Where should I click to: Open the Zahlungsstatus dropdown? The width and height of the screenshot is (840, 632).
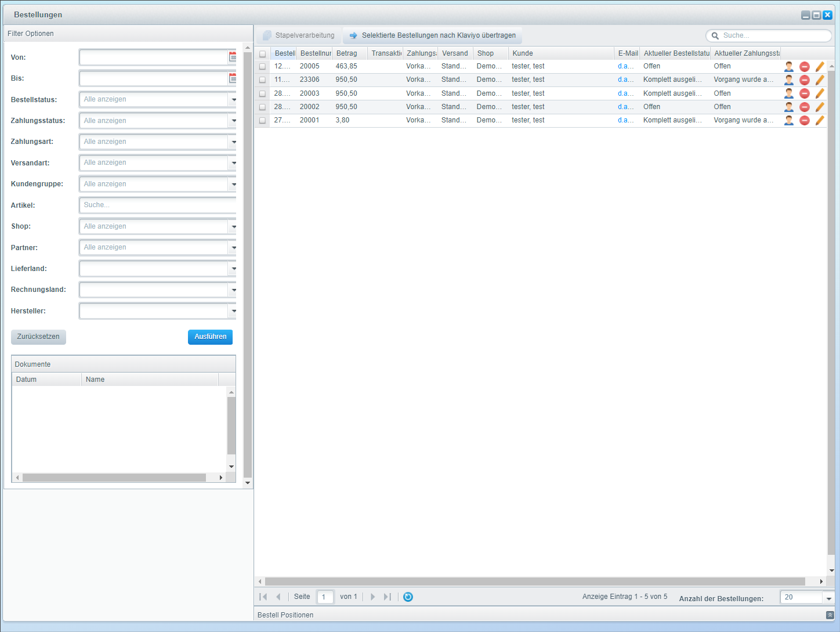(233, 121)
